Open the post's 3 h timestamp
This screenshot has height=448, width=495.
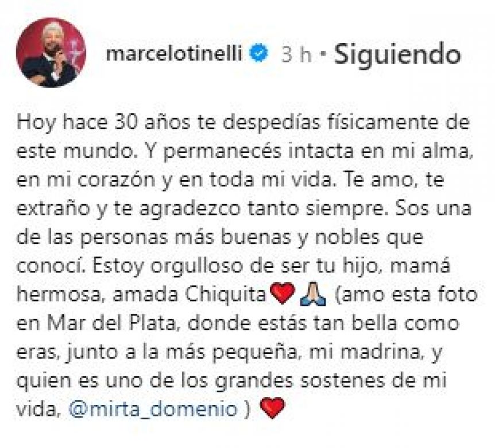(x=296, y=54)
